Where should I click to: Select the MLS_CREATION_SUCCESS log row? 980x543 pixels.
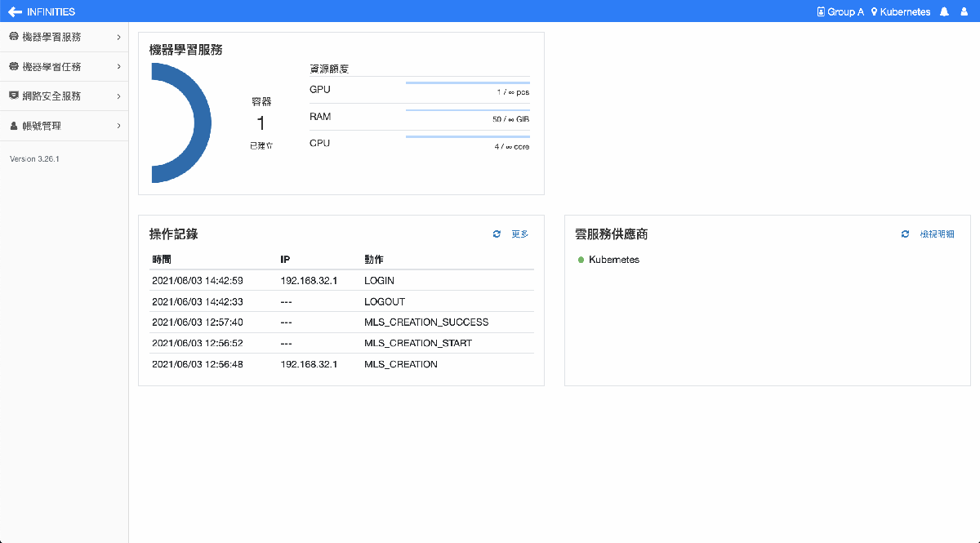pos(336,323)
